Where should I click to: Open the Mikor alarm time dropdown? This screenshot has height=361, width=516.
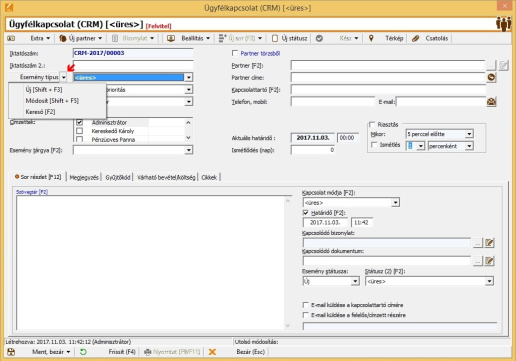tap(469, 134)
